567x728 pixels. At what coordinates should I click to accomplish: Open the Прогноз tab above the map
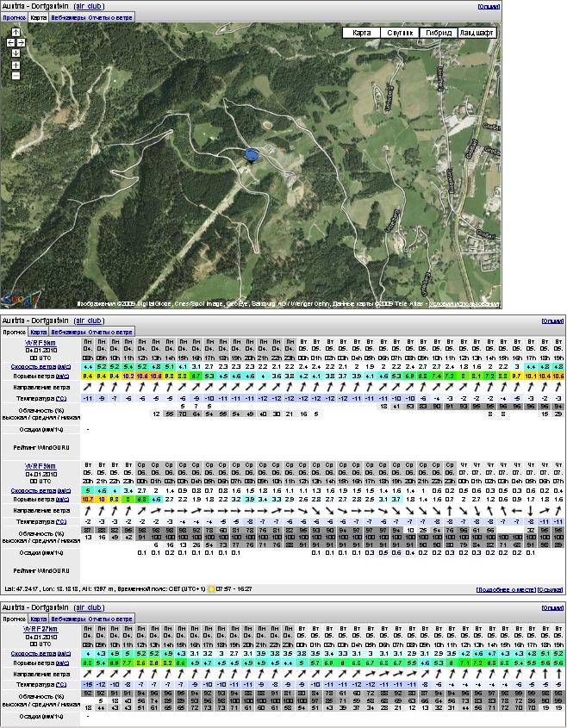click(14, 17)
